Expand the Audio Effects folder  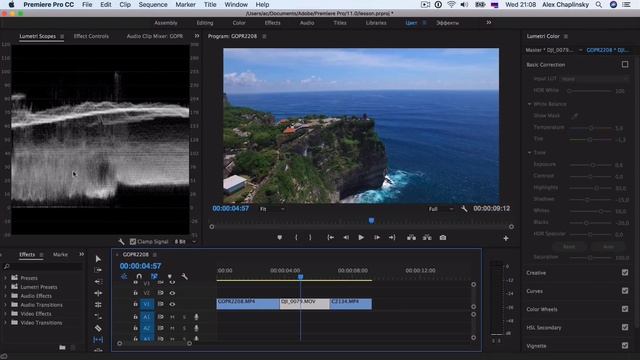pyautogui.click(x=5, y=296)
